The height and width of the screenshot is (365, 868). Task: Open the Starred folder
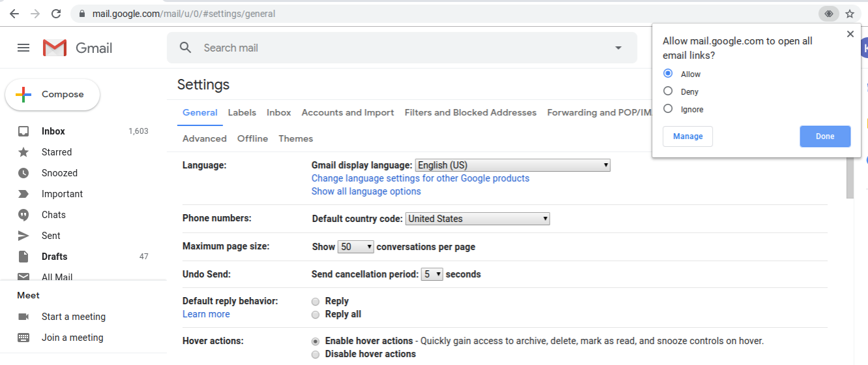click(57, 152)
